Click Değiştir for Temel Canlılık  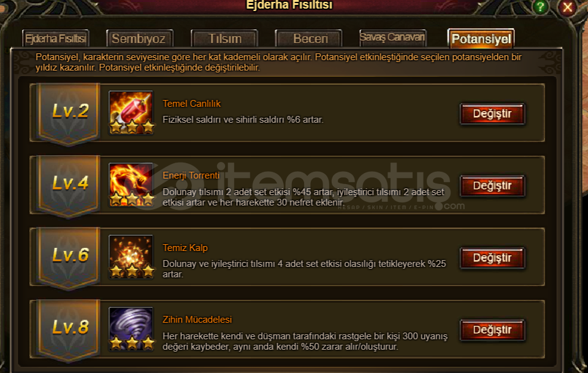(x=492, y=113)
